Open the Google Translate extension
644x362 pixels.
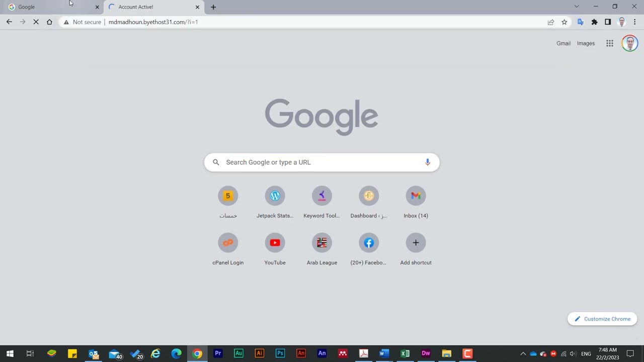click(x=581, y=22)
